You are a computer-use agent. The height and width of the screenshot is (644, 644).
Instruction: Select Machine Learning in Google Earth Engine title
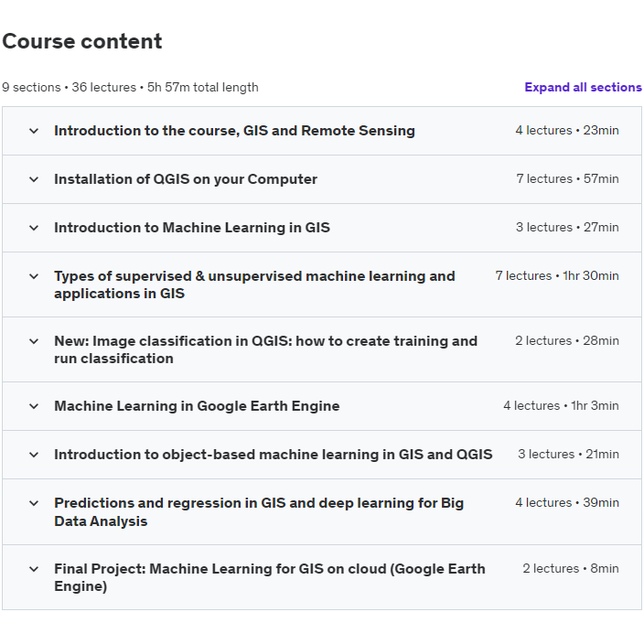click(x=197, y=406)
